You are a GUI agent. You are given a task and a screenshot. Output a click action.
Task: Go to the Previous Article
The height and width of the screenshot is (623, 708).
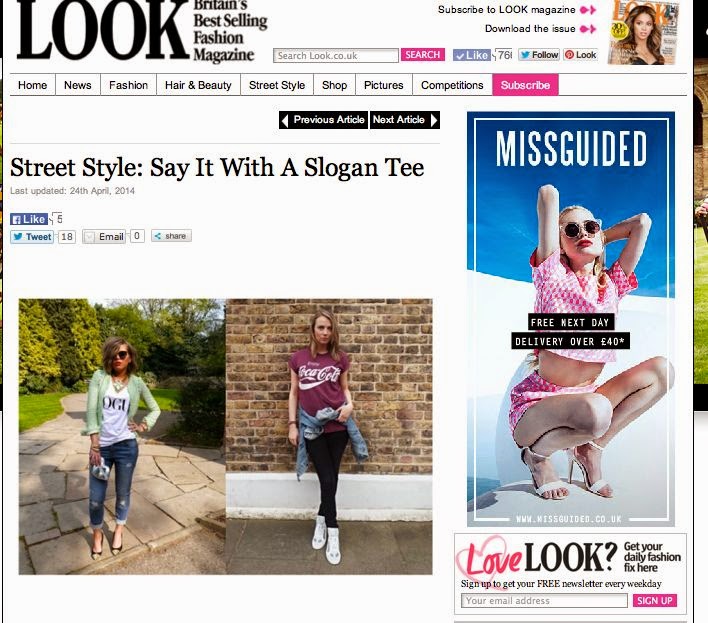(x=323, y=120)
